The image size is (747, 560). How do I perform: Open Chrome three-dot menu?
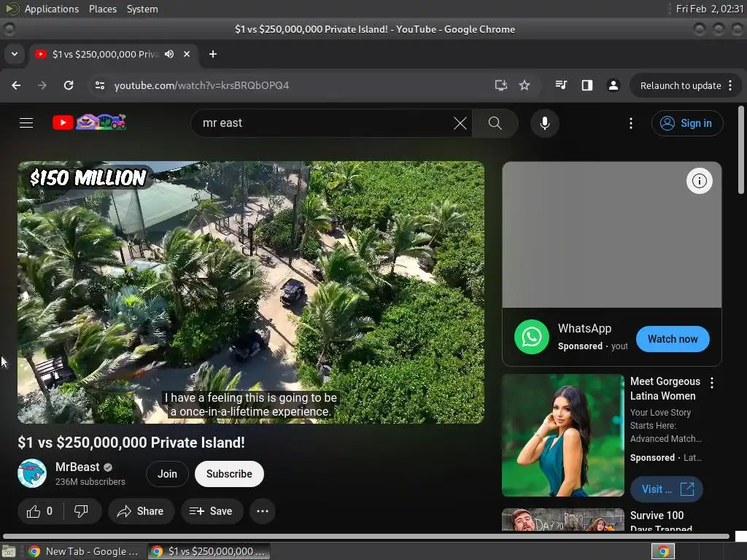click(730, 86)
